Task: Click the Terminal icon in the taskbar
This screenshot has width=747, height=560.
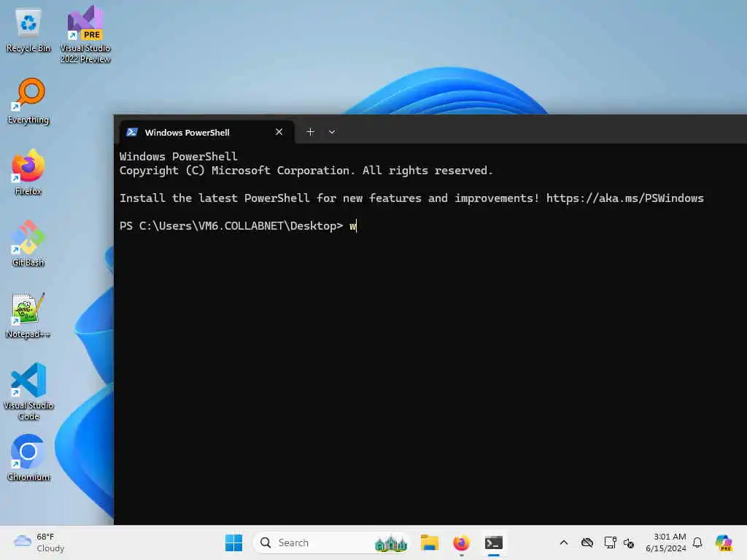Action: (494, 542)
